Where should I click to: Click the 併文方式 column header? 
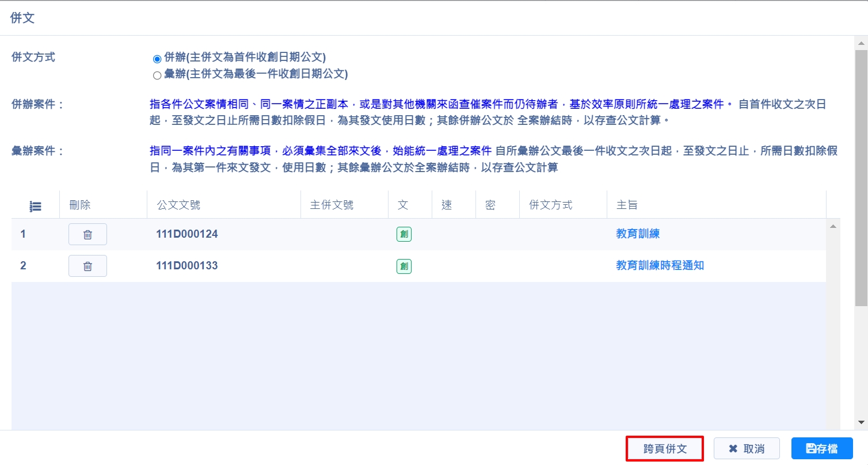550,205
